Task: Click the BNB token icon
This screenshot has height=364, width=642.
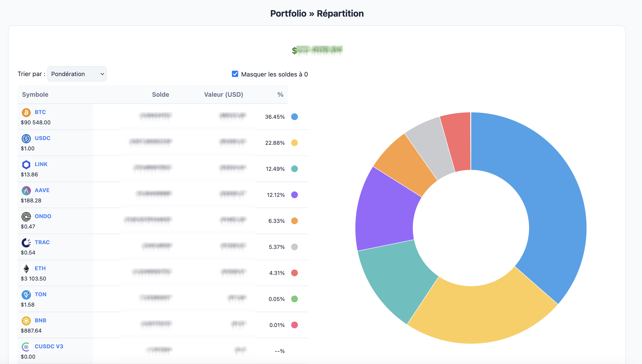Action: [x=26, y=321]
